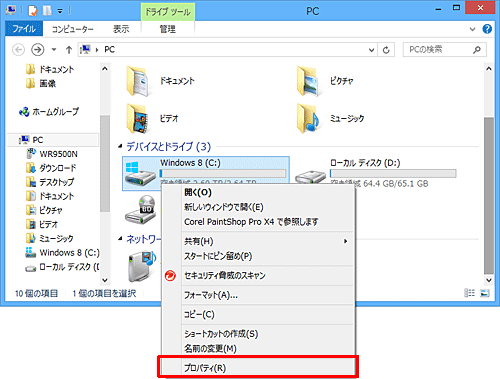Click the help question mark icon
500x379 pixels.
click(x=487, y=29)
